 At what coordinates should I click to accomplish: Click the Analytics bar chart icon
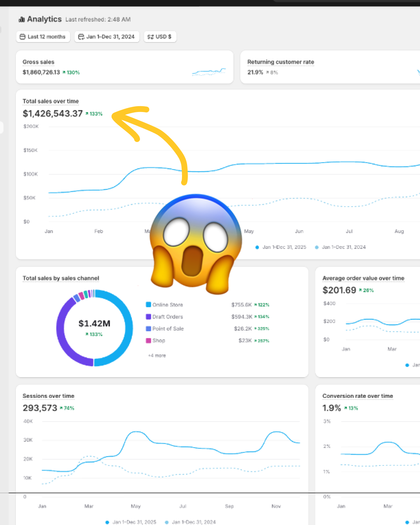[21, 19]
